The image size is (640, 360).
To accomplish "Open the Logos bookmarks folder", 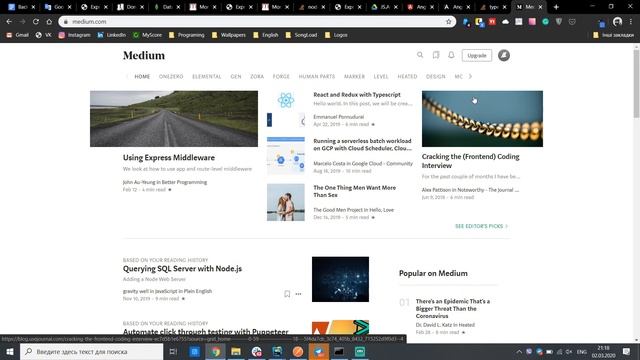I will click(336, 35).
